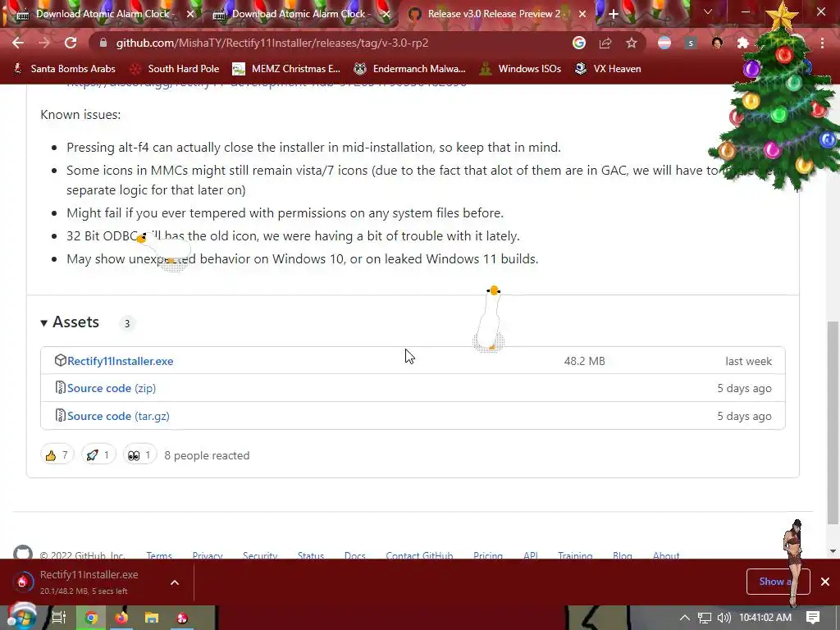Open the notification center icon
This screenshot has height=630, width=840.
coord(813,618)
